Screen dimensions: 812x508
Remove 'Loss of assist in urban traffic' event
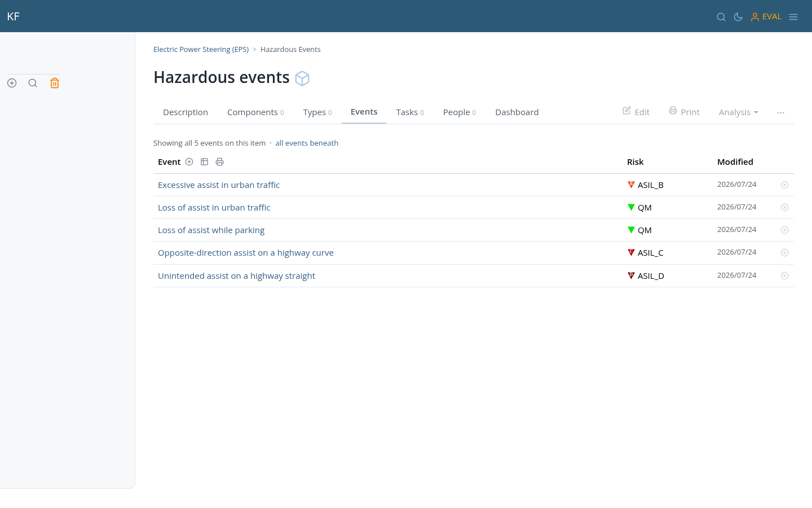coord(784,207)
